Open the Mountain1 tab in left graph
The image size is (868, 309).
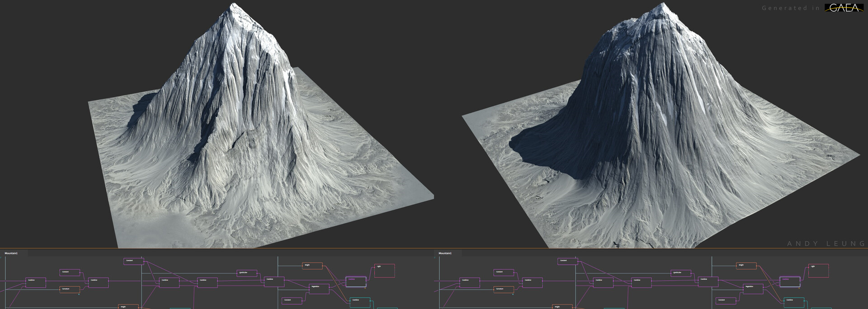[x=11, y=253]
